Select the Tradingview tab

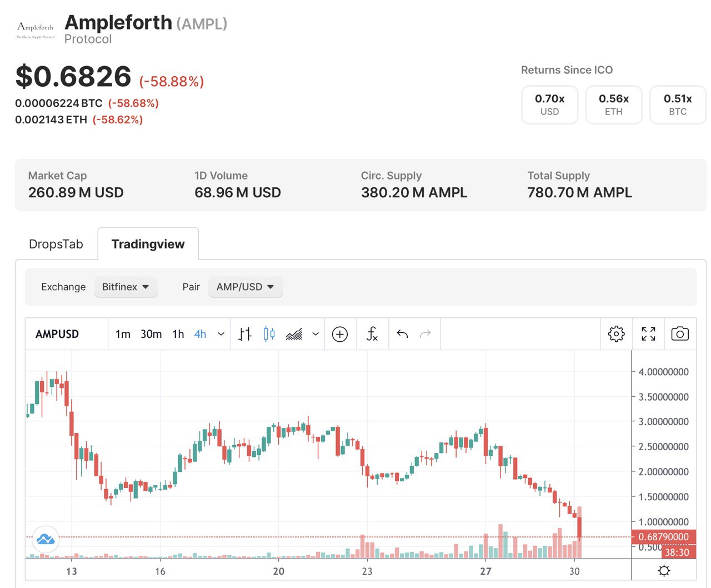pos(148,244)
